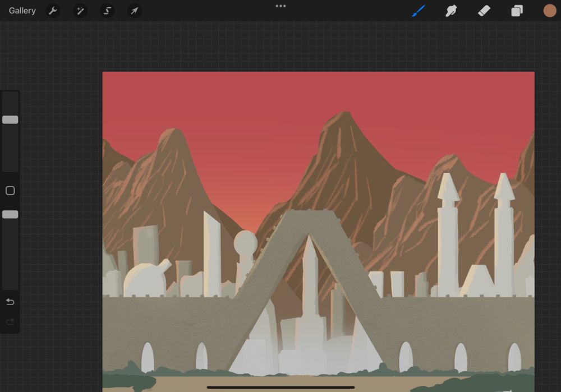This screenshot has height=392, width=561.
Task: Select the active Paint brush tool
Action: point(419,11)
